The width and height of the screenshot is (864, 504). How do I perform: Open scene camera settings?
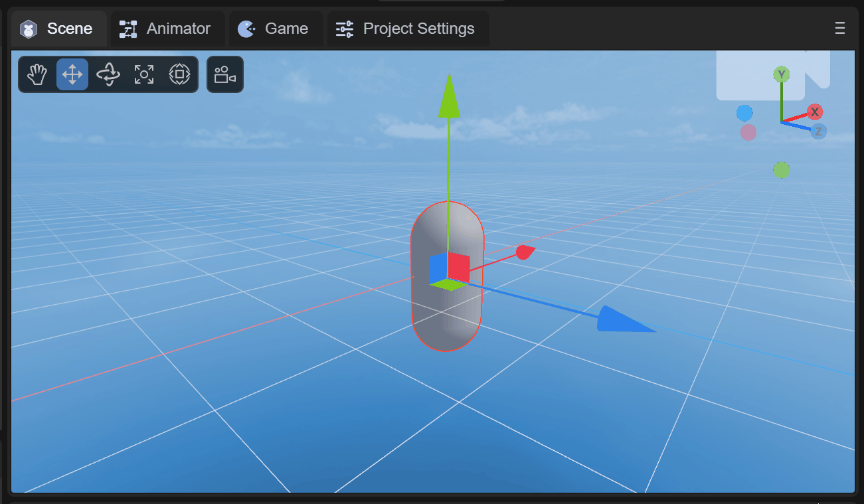pos(225,74)
